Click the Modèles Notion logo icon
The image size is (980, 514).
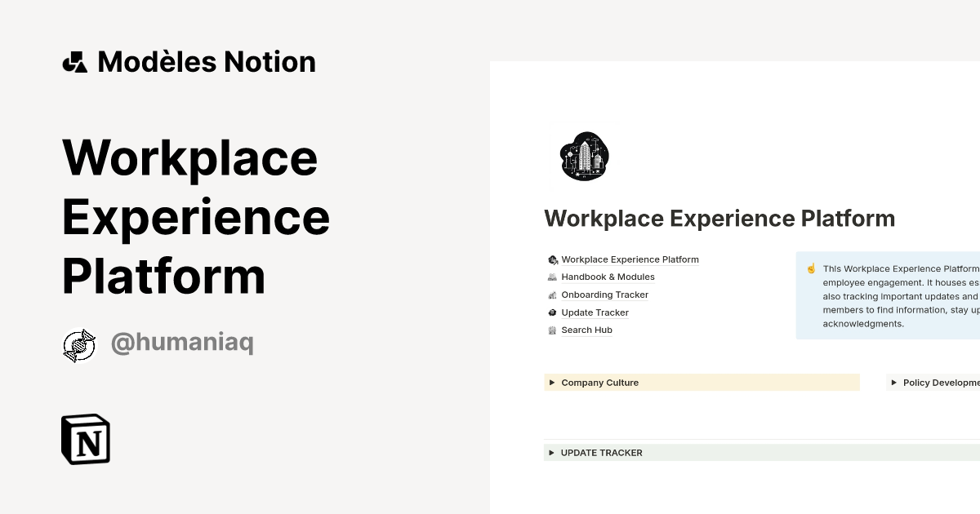[x=76, y=60]
